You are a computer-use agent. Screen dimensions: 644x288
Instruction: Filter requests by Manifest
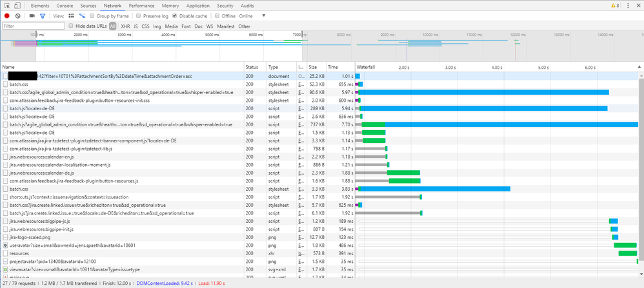coord(226,26)
